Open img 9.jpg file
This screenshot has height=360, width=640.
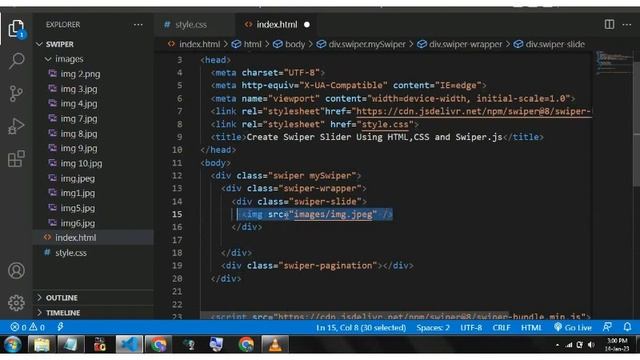[79, 148]
